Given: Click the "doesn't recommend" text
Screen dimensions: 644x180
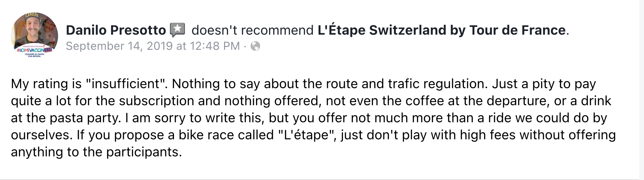Looking at the screenshot, I should click(252, 30).
